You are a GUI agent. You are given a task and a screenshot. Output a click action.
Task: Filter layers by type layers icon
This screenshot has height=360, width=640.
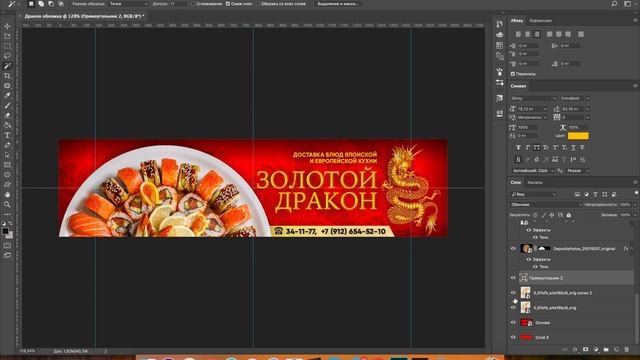click(x=596, y=194)
